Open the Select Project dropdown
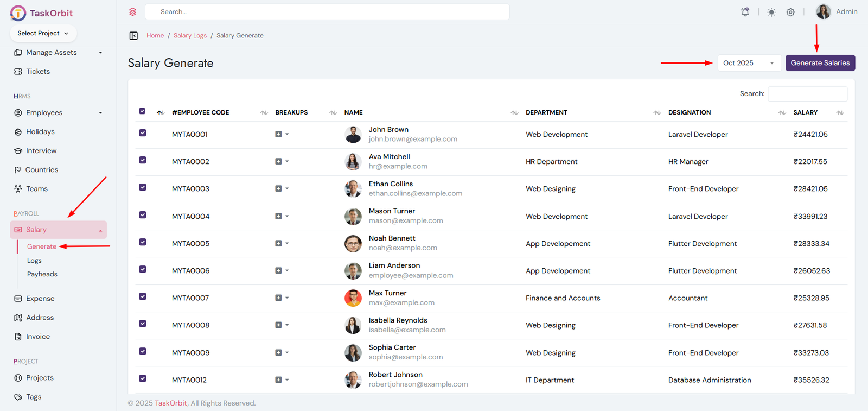868x411 pixels. 43,33
